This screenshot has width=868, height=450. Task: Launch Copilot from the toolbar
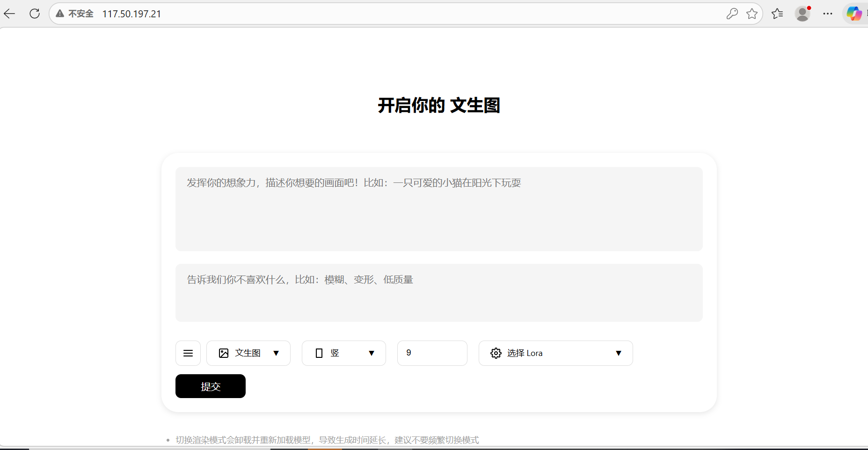pos(854,14)
